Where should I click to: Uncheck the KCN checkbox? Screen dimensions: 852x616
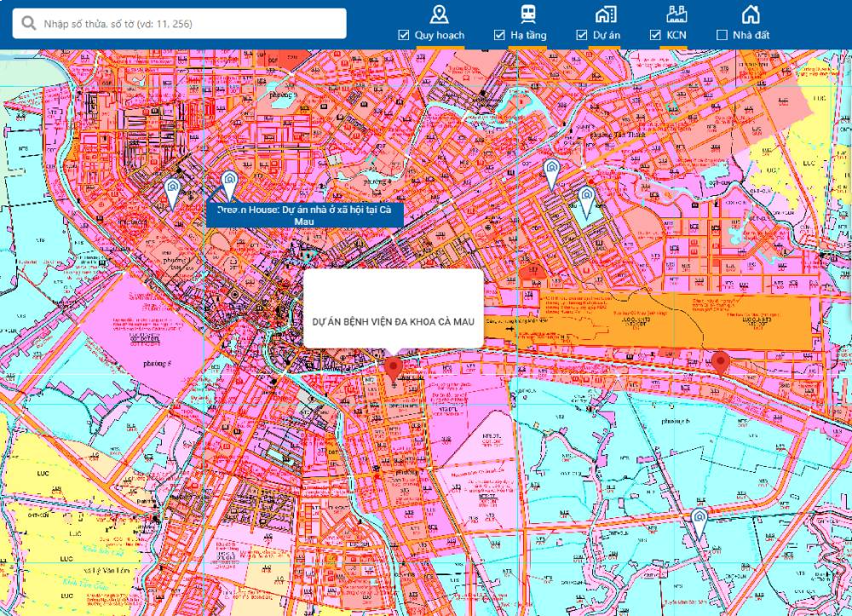[x=655, y=35]
